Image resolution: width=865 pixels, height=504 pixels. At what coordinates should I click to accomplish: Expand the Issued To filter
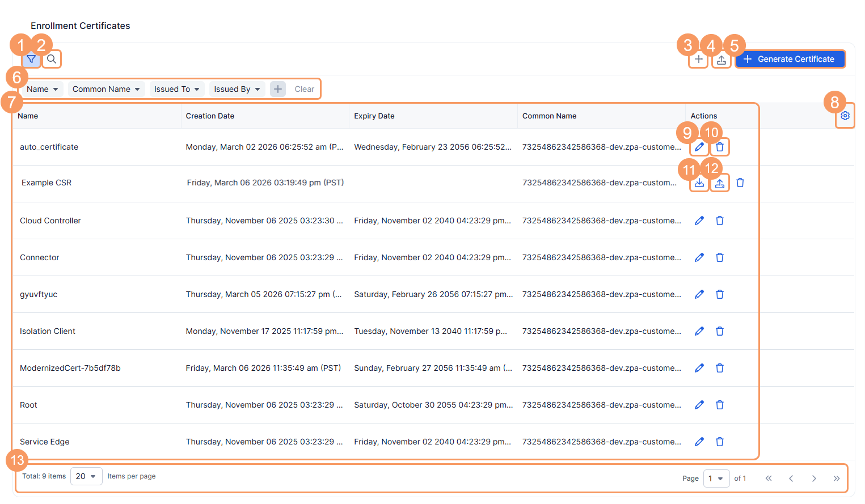(177, 89)
